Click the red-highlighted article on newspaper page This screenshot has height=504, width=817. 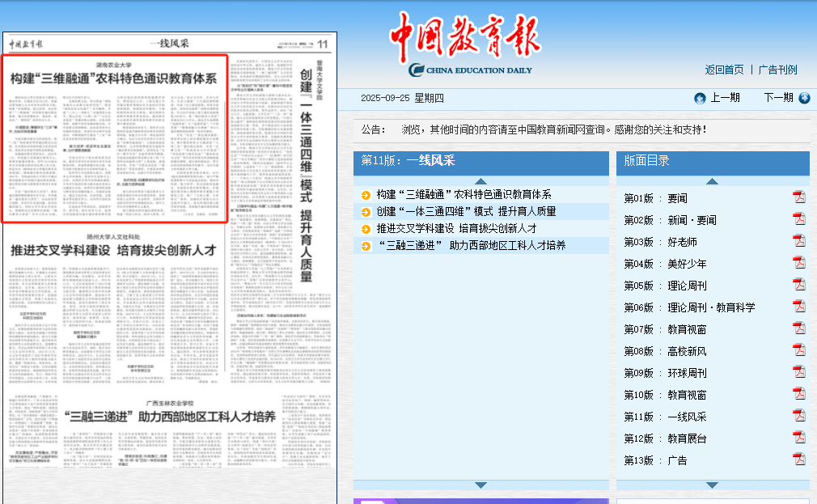coord(114,138)
